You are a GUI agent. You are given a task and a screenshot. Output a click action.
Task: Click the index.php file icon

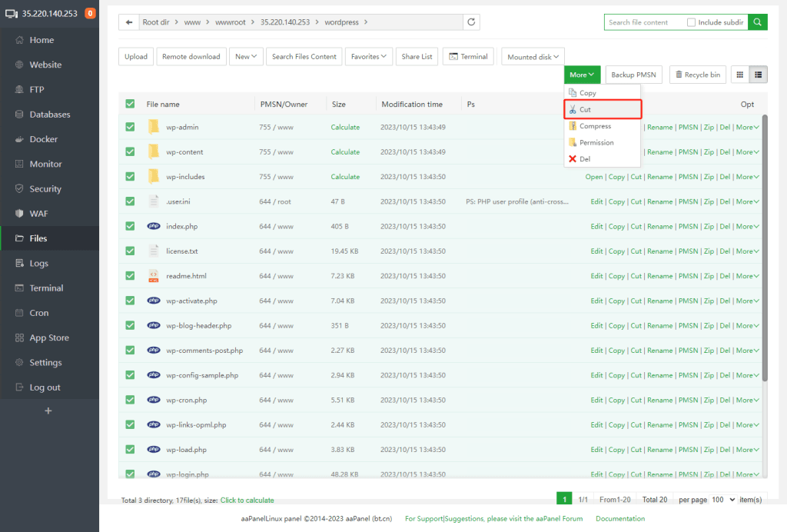(x=153, y=226)
